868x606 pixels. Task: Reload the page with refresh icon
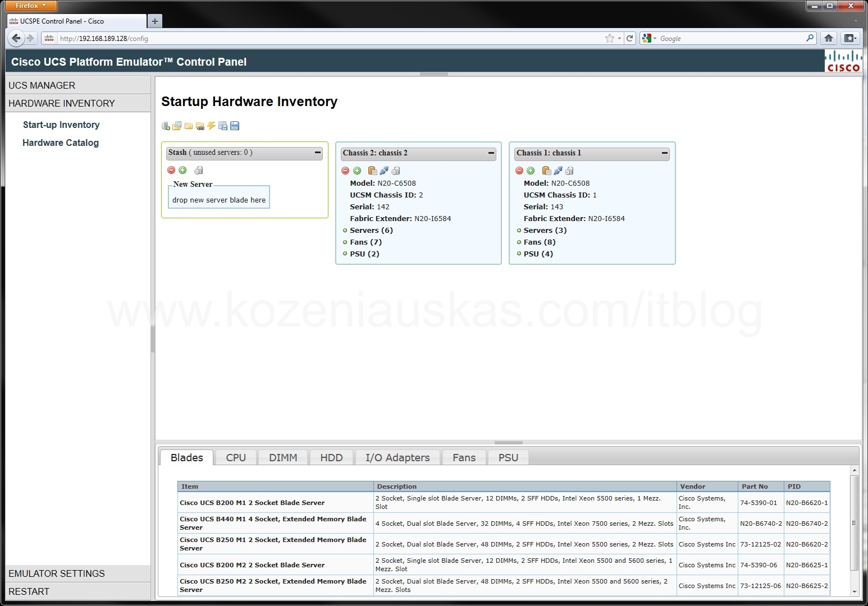tap(630, 38)
